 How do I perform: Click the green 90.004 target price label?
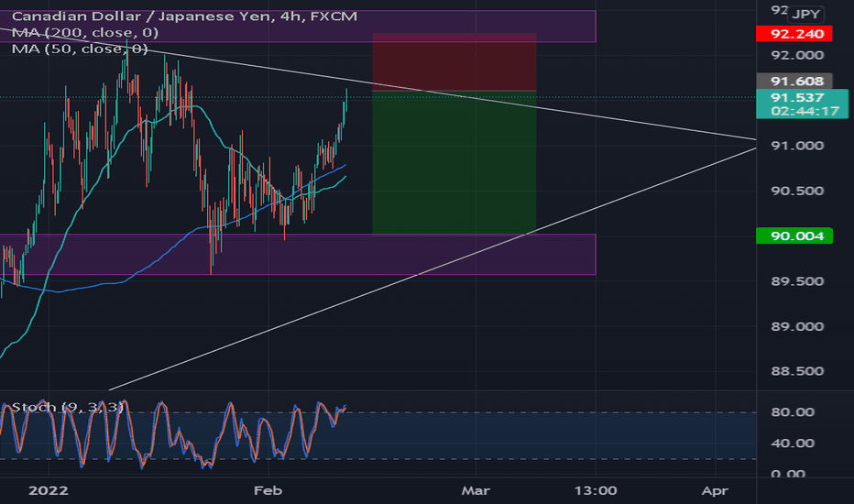(794, 236)
